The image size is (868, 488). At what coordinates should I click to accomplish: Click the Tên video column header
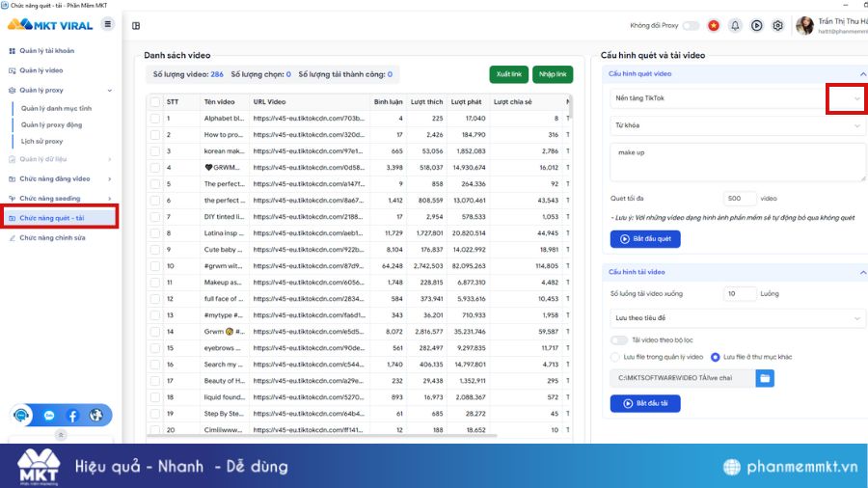(219, 102)
